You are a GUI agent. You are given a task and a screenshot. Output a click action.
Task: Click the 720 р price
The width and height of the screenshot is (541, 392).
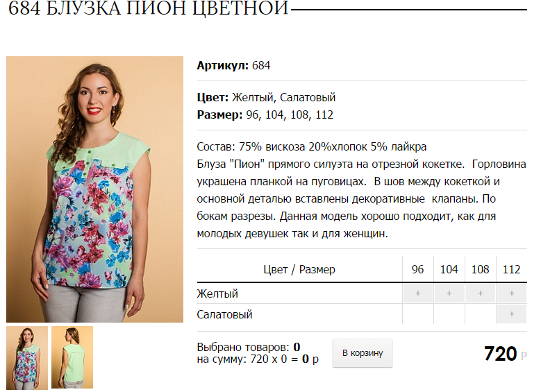[505, 354]
